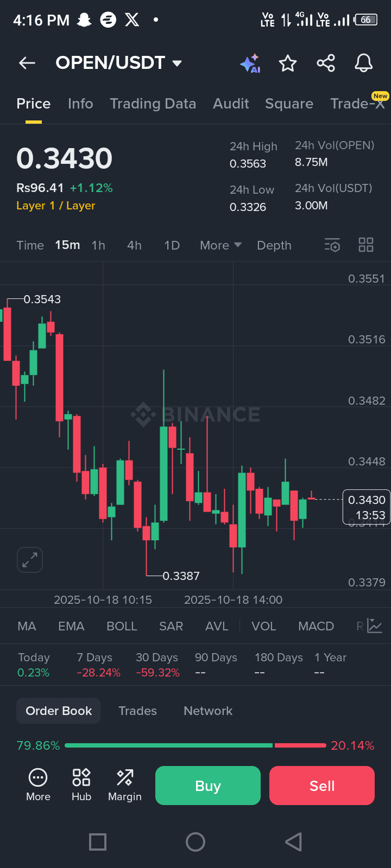Select the 4h chart interval
Image resolution: width=391 pixels, height=868 pixels.
[x=134, y=245]
